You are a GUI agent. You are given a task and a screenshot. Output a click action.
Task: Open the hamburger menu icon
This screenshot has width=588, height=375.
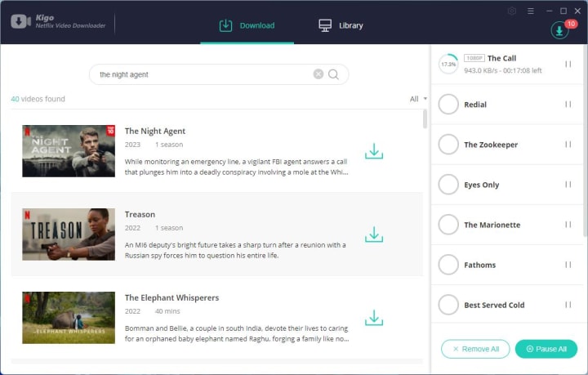coord(530,11)
